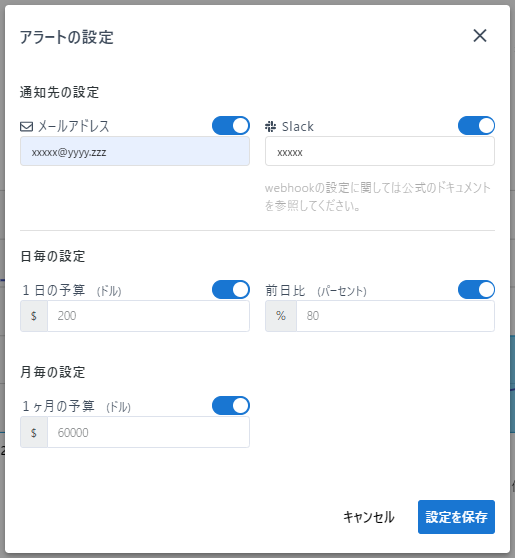Image resolution: width=515 pixels, height=558 pixels.
Task: Disable the メールアドレス notification toggle
Action: coord(231,126)
